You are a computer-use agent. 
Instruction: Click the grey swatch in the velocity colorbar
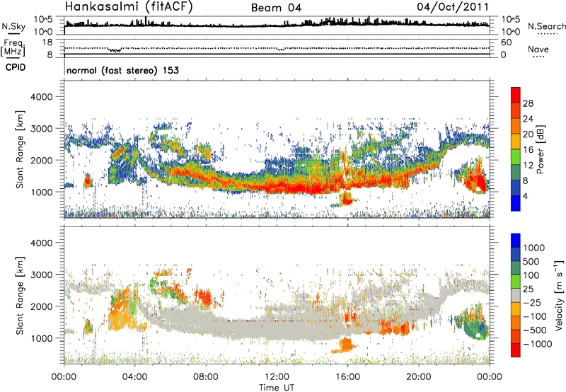(x=516, y=295)
